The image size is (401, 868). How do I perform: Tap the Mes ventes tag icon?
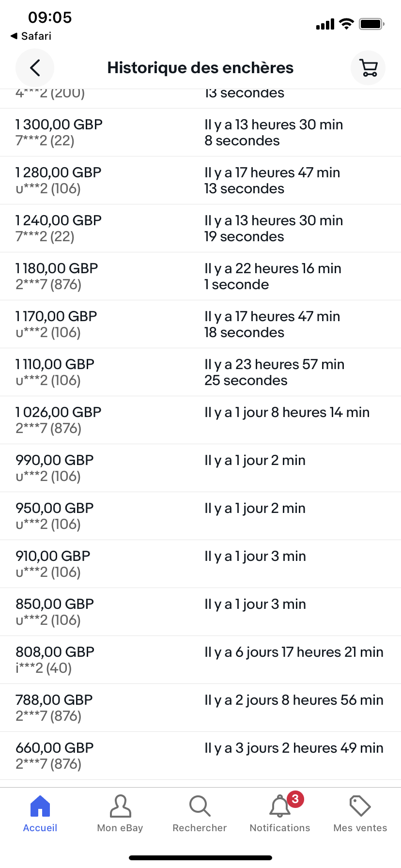coord(360,806)
